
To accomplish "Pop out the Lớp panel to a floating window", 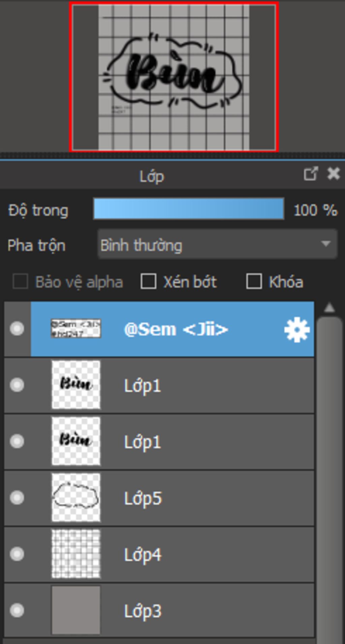I will (310, 174).
